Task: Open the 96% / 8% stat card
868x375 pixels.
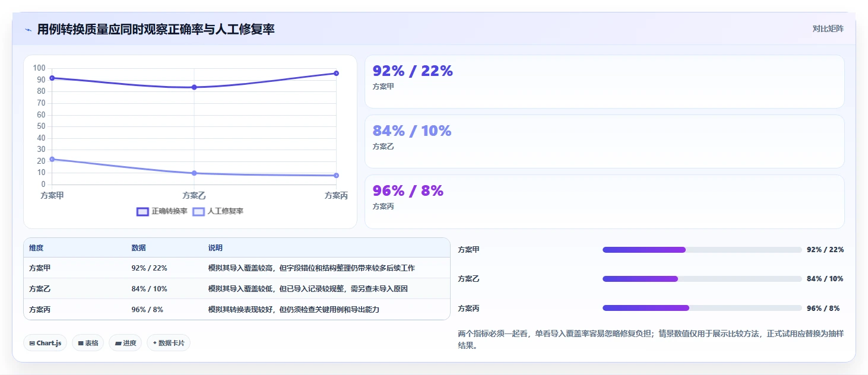Action: tap(604, 202)
